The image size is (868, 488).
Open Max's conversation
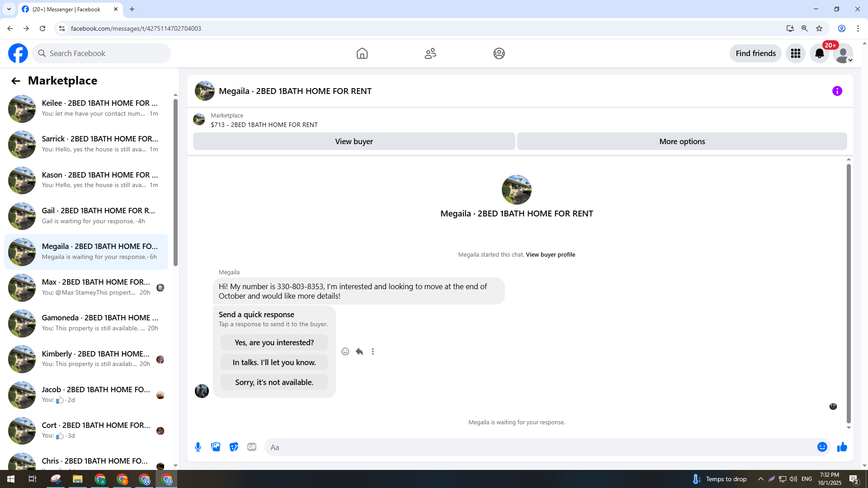click(86, 287)
